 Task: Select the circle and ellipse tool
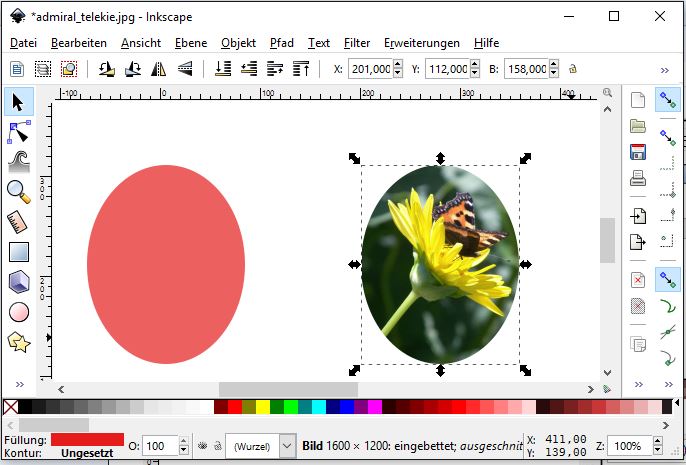coord(18,312)
